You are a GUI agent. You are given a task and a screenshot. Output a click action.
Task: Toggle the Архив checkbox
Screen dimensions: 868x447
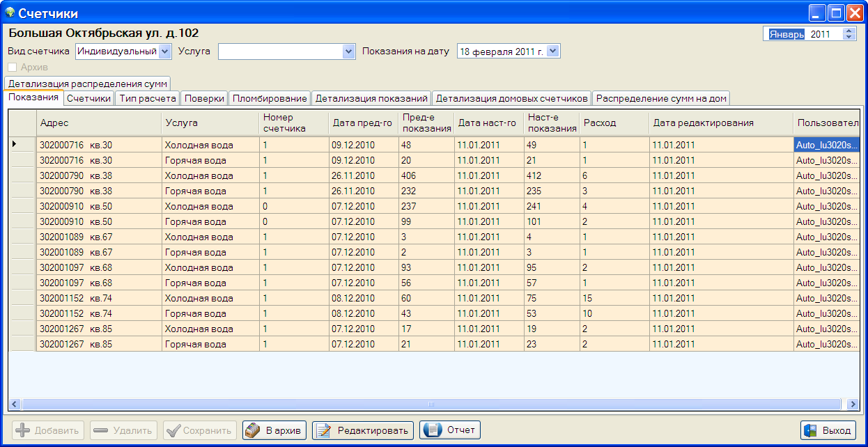(x=13, y=68)
